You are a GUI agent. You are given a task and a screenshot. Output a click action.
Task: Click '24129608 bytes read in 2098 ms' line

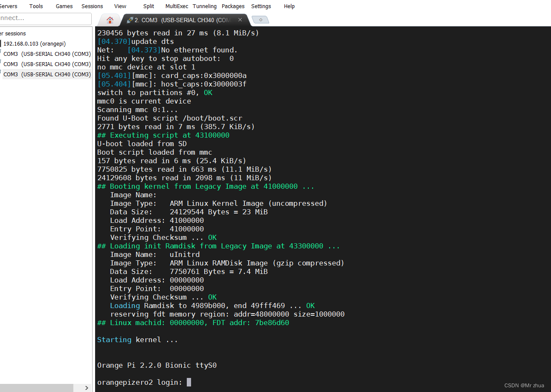[x=184, y=178]
